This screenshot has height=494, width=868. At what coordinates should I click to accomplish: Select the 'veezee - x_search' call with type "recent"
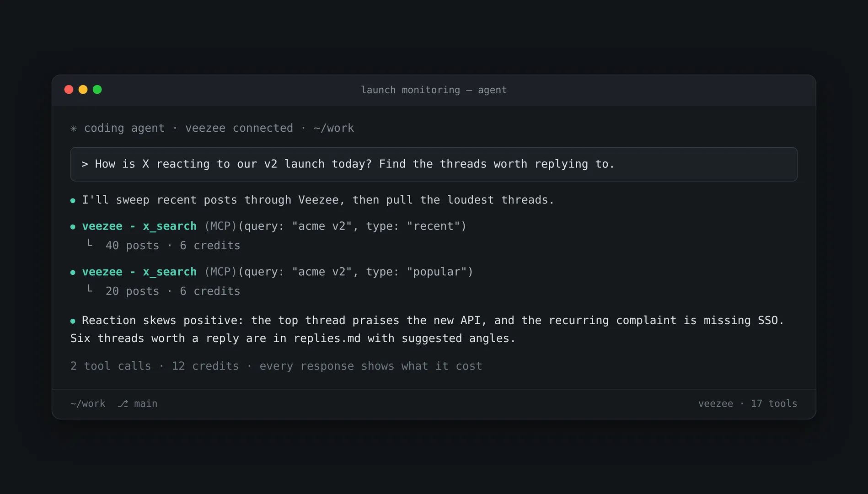click(273, 226)
